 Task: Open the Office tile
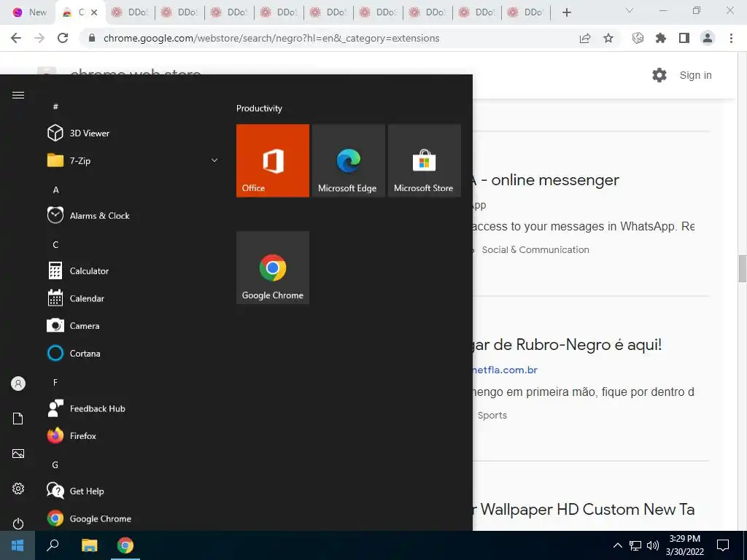[273, 160]
